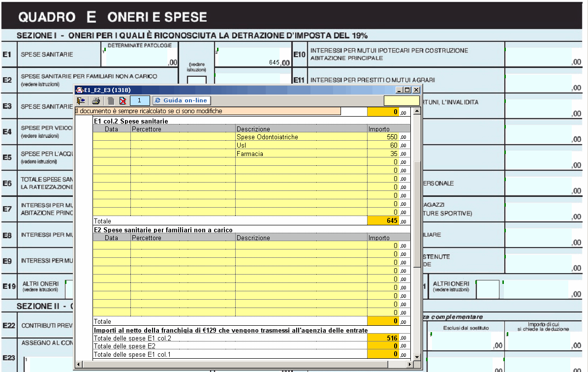Print the E1_E2_E3 document

tap(96, 100)
